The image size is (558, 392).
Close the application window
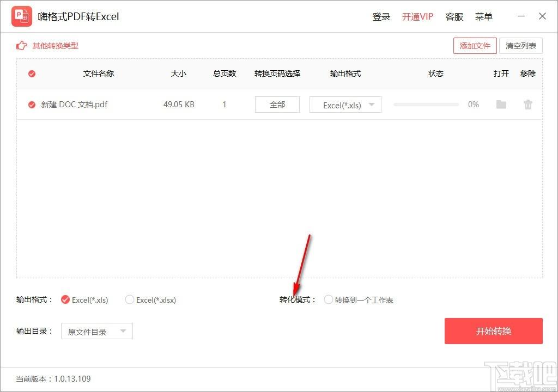[x=542, y=16]
